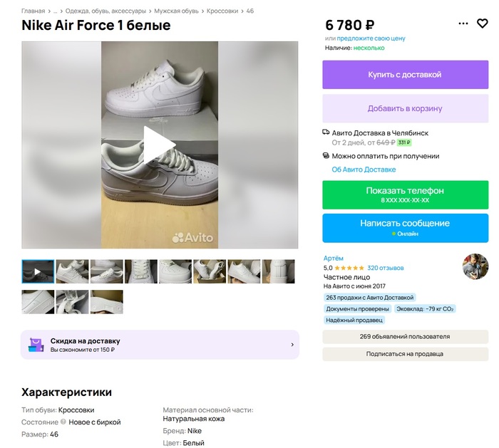Expand the collapsed breadcrumb ellipsis
The width and height of the screenshot is (499, 448).
54,11
